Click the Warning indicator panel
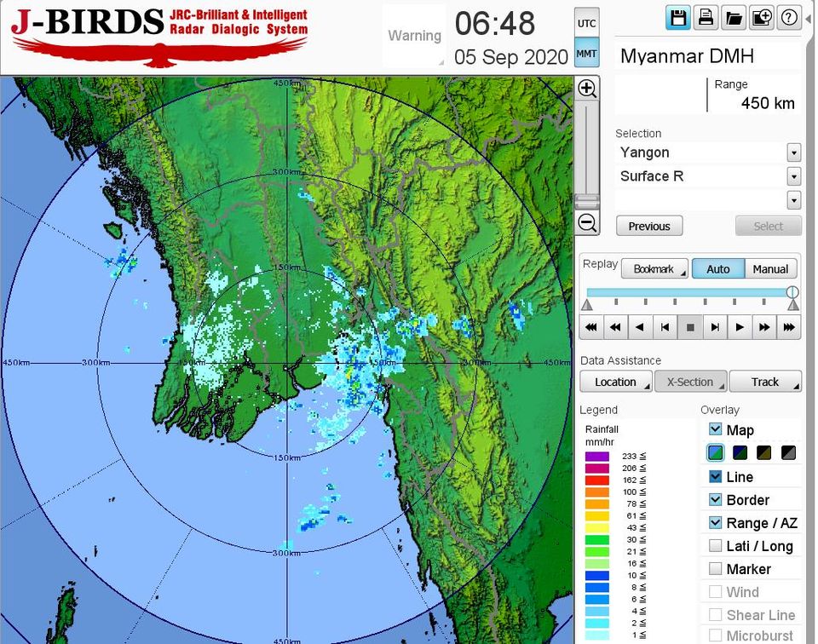This screenshot has height=644, width=818. tap(414, 36)
